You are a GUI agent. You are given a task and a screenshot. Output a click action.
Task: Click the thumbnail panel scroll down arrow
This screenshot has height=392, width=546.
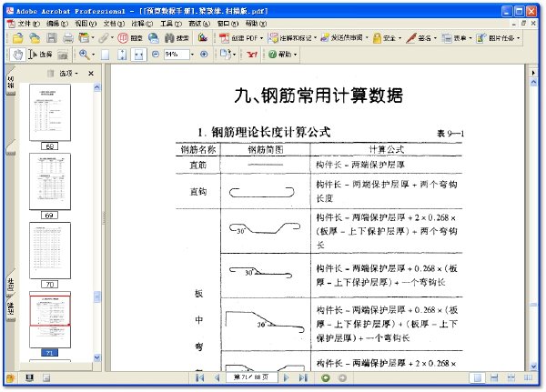pos(97,357)
